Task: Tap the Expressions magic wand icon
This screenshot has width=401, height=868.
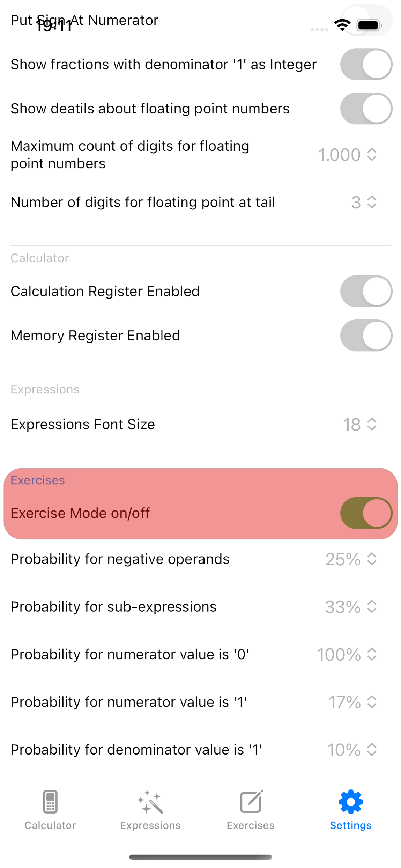Action: 150,802
